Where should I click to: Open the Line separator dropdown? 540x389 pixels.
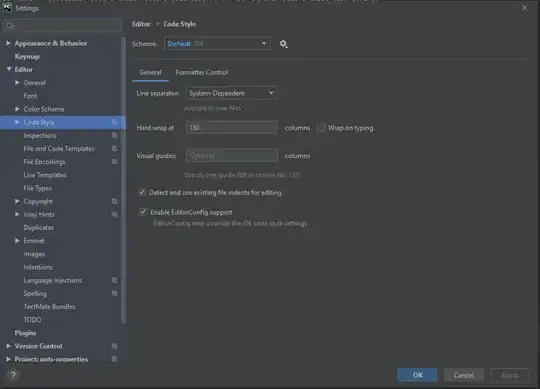click(231, 93)
